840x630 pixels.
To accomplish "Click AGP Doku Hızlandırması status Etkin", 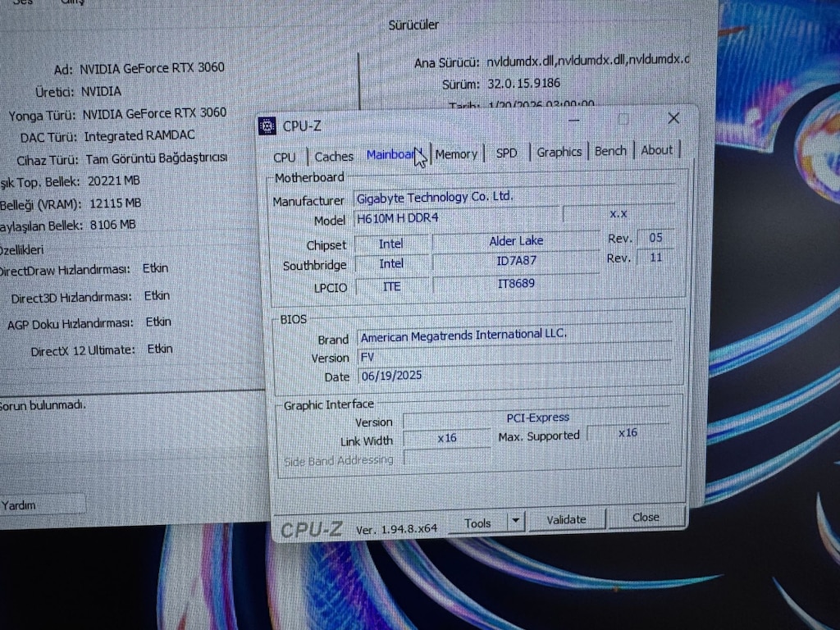I will 158,322.
